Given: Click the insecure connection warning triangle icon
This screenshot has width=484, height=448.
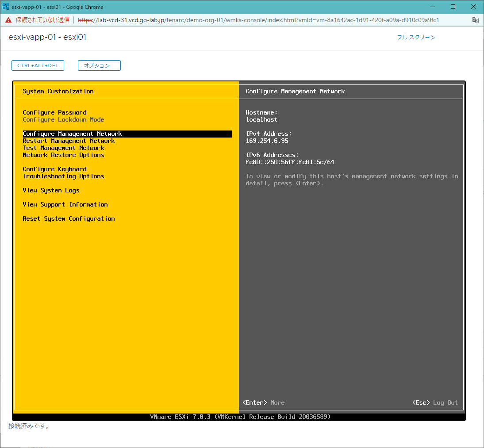Looking at the screenshot, I should 8,20.
